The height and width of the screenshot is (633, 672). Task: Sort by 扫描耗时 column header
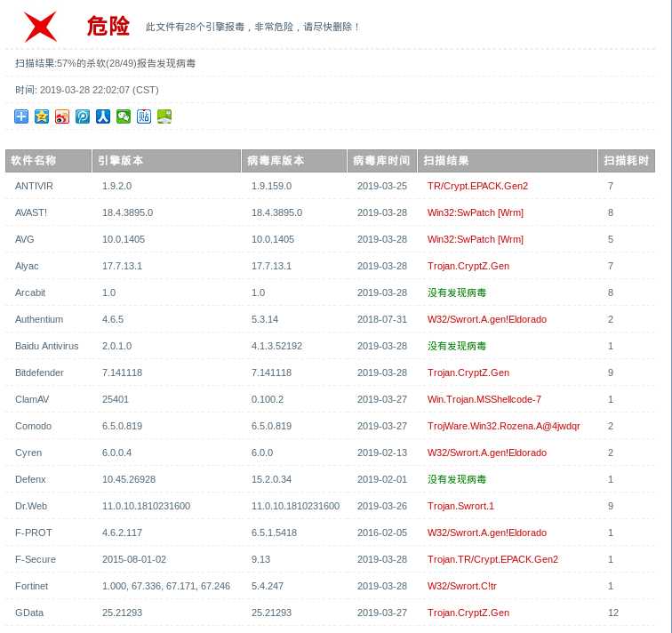627,161
